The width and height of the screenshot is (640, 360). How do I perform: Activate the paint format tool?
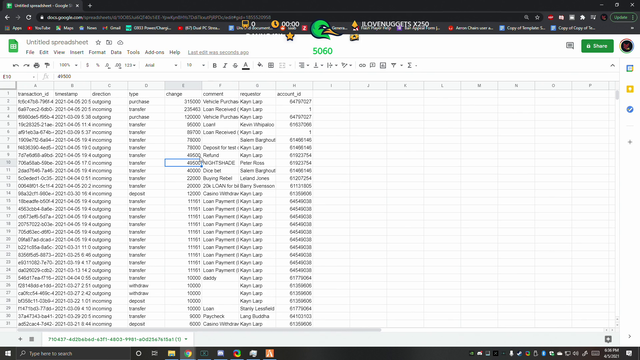pos(47,65)
